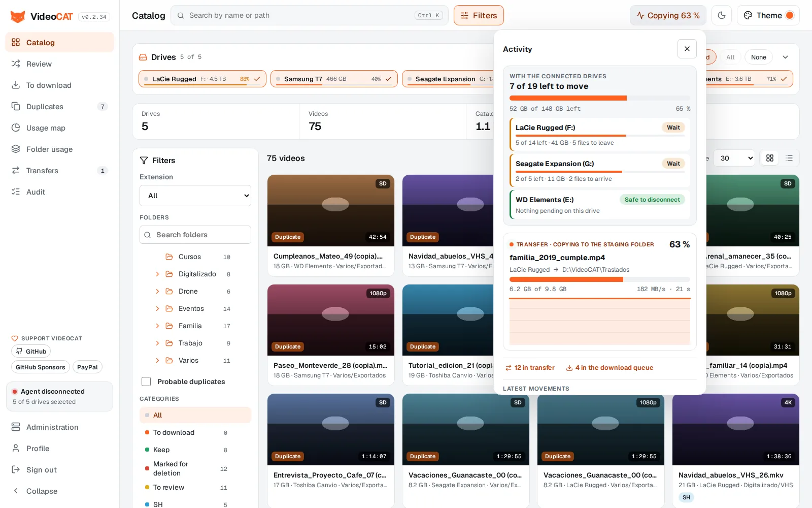812x508 pixels.
Task: Open the Administration page
Action: click(60, 427)
